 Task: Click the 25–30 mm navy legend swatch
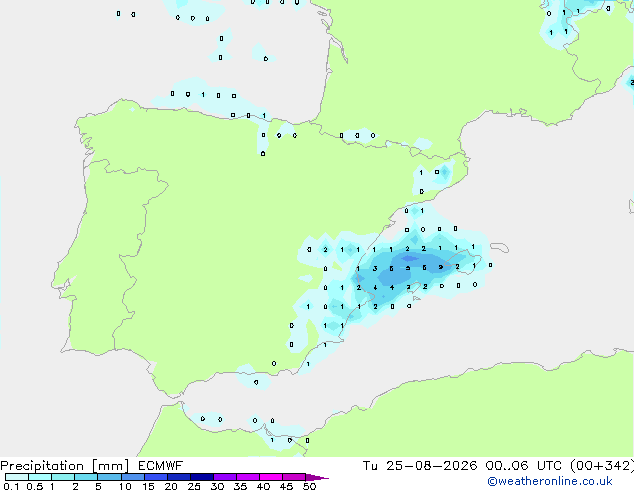pos(201,477)
